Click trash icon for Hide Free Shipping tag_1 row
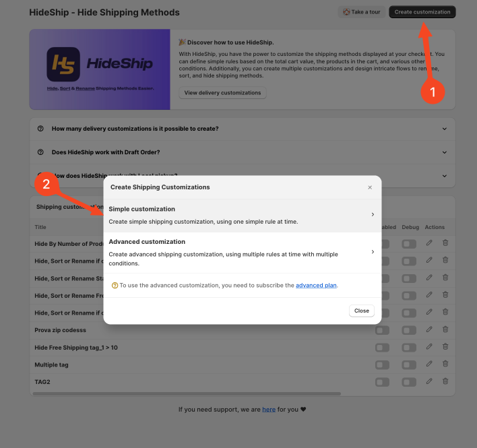The width and height of the screenshot is (477, 448). click(445, 346)
